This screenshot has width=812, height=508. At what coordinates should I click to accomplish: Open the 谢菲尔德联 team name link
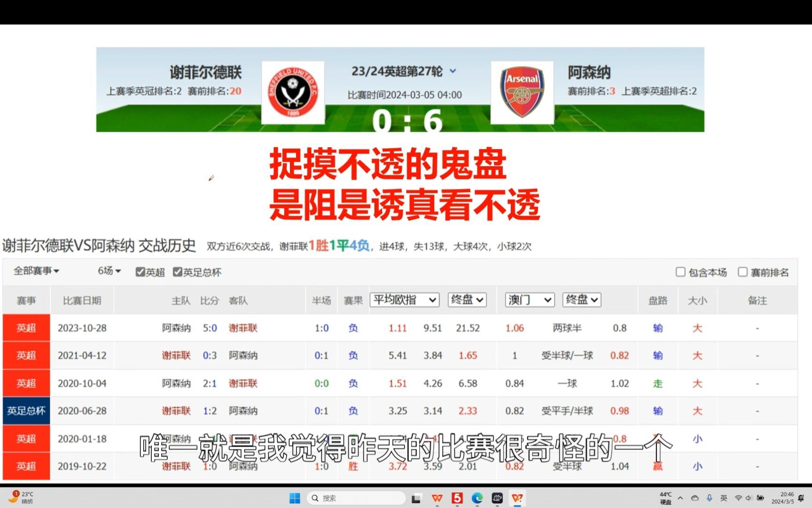tap(206, 72)
